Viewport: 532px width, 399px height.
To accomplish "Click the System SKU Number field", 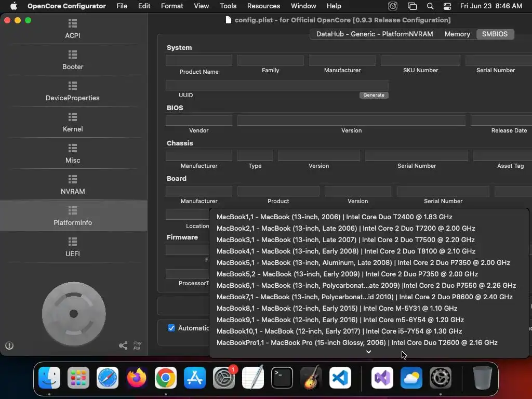I will (x=420, y=60).
